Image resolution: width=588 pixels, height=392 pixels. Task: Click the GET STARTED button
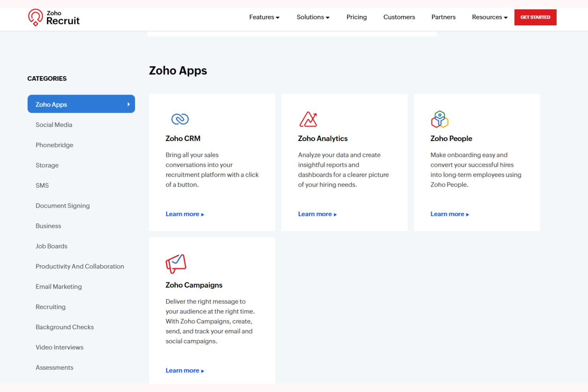click(x=535, y=17)
